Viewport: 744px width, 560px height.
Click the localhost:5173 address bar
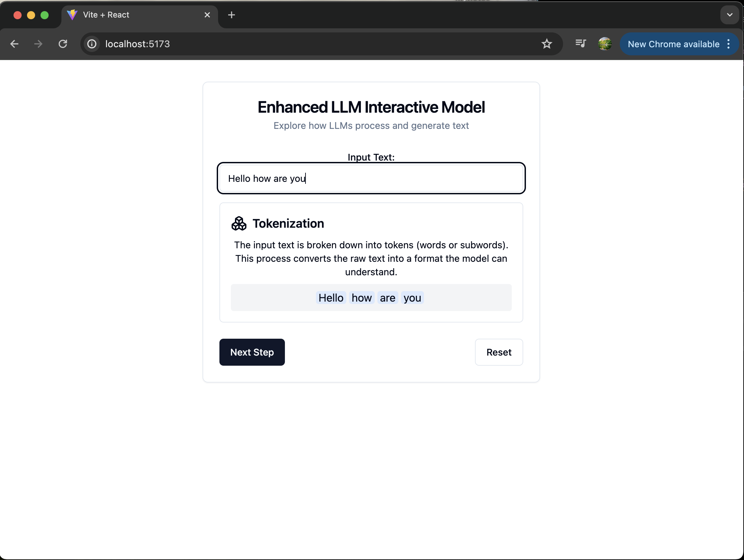point(304,44)
